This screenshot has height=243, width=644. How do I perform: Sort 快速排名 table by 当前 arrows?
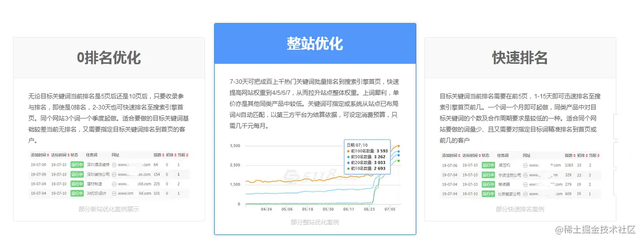[598, 155]
